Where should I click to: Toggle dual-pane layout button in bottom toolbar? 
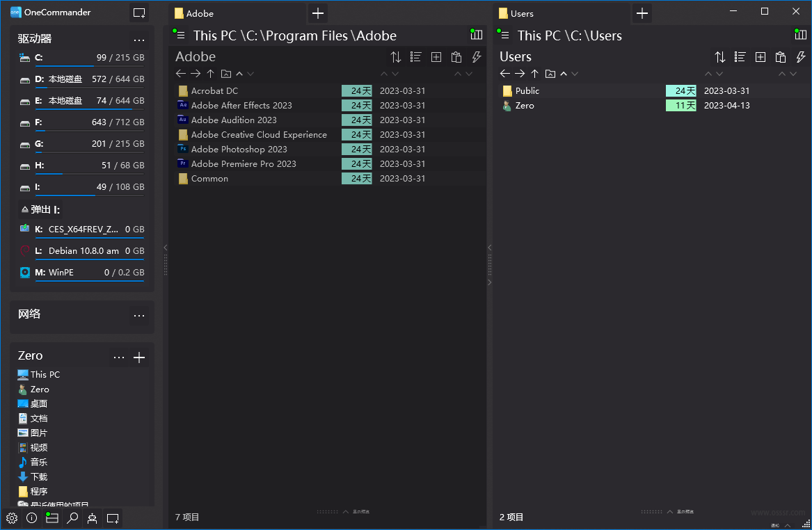51,518
